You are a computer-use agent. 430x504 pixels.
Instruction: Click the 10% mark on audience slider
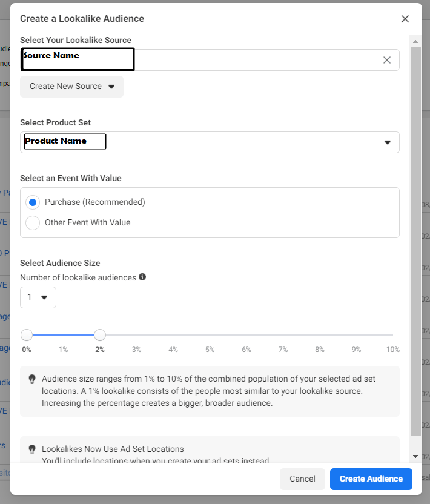tap(392, 335)
